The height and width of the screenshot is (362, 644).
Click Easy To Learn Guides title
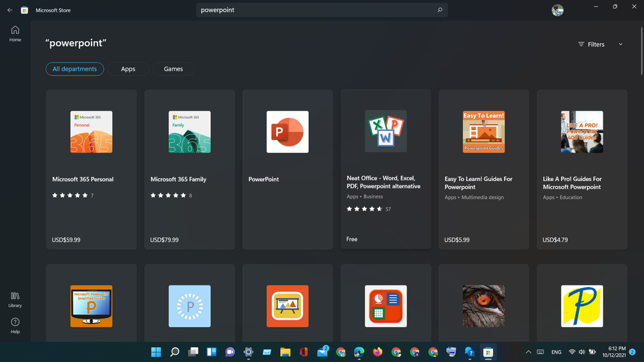(478, 183)
